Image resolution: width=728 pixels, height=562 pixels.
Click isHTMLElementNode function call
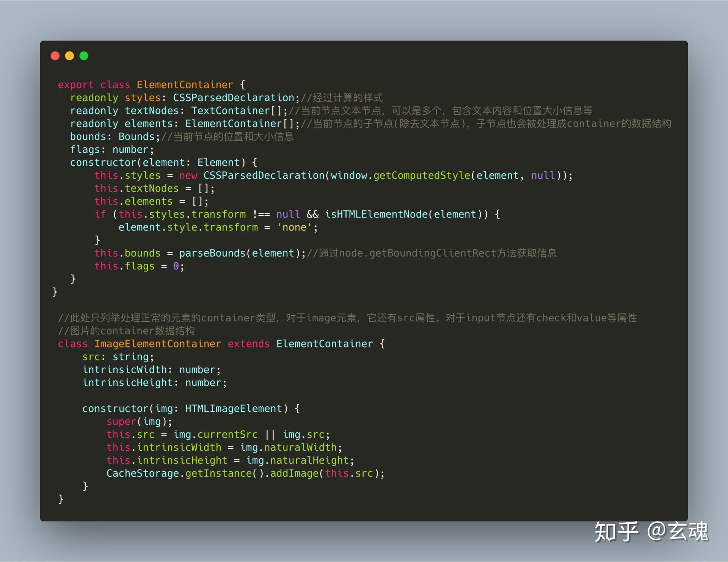(x=377, y=214)
